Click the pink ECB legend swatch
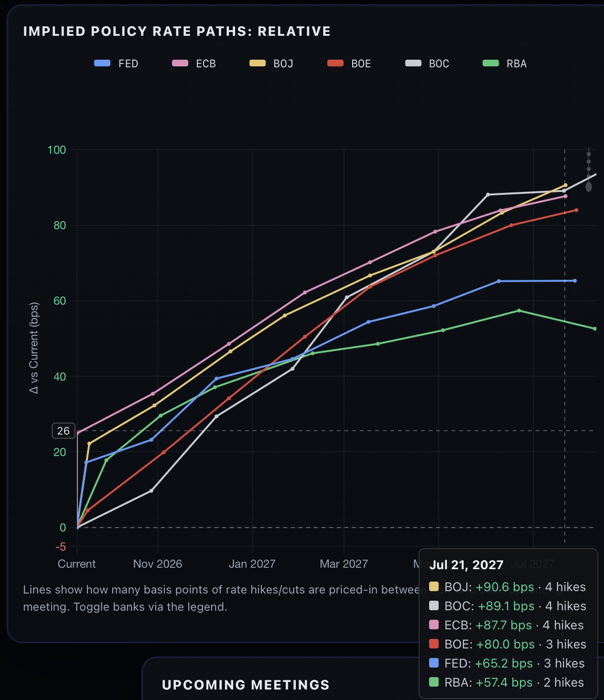This screenshot has height=700, width=604. click(180, 63)
